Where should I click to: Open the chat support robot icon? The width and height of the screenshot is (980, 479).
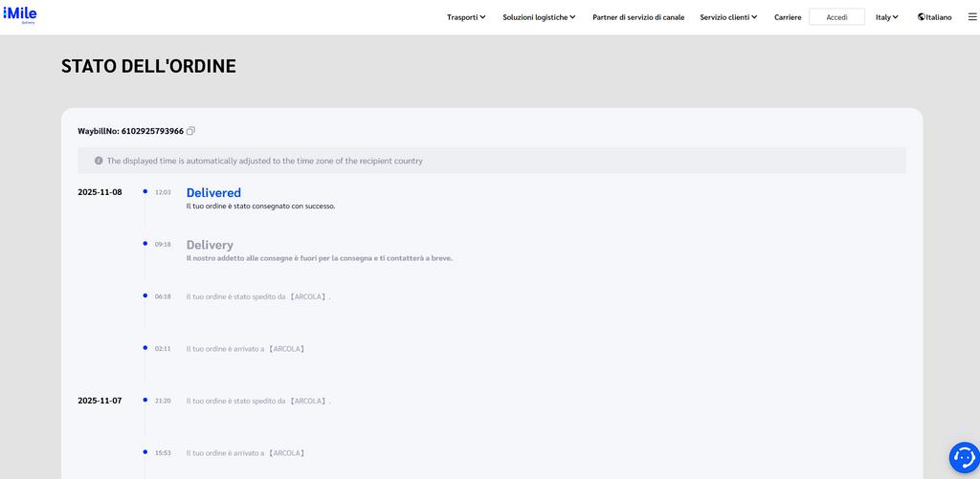point(964,458)
